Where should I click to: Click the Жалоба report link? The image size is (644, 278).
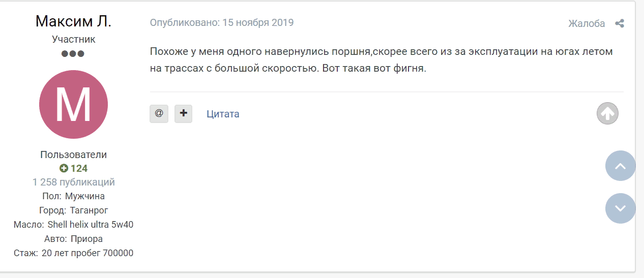tap(587, 23)
